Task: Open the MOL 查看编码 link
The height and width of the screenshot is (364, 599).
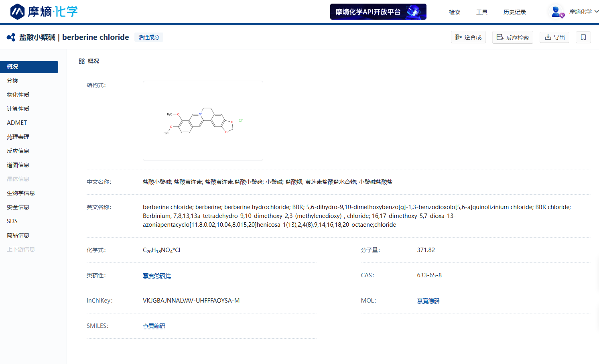Action: pyautogui.click(x=428, y=301)
